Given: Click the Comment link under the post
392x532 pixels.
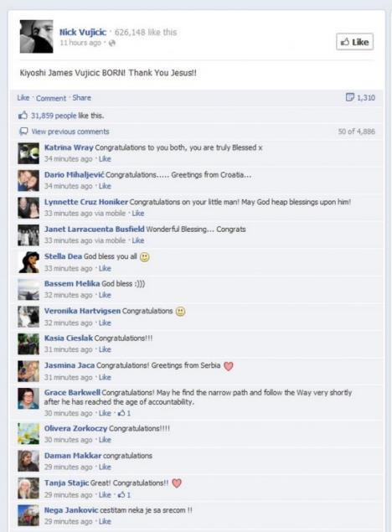Looking at the screenshot, I should coord(51,98).
